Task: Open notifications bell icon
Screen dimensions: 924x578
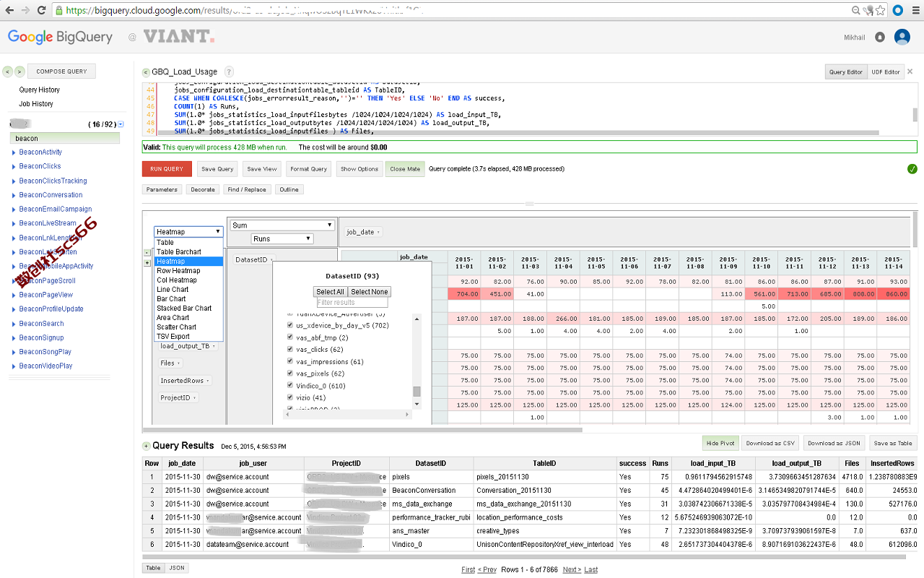Action: pos(880,37)
